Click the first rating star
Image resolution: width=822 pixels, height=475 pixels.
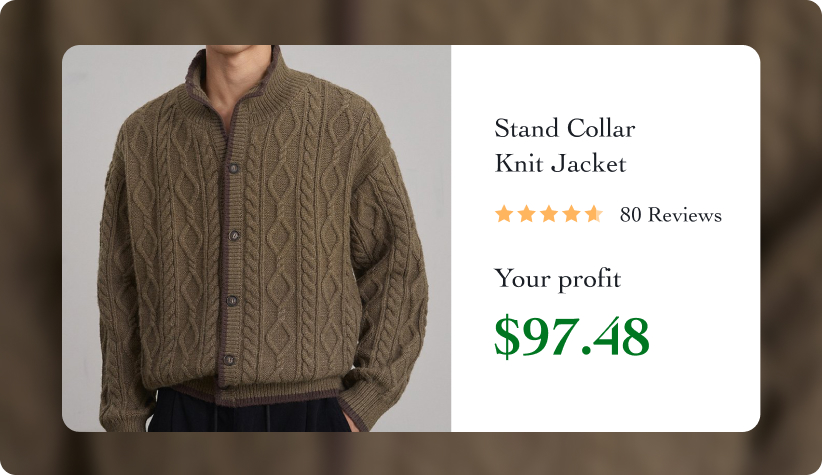coord(504,214)
